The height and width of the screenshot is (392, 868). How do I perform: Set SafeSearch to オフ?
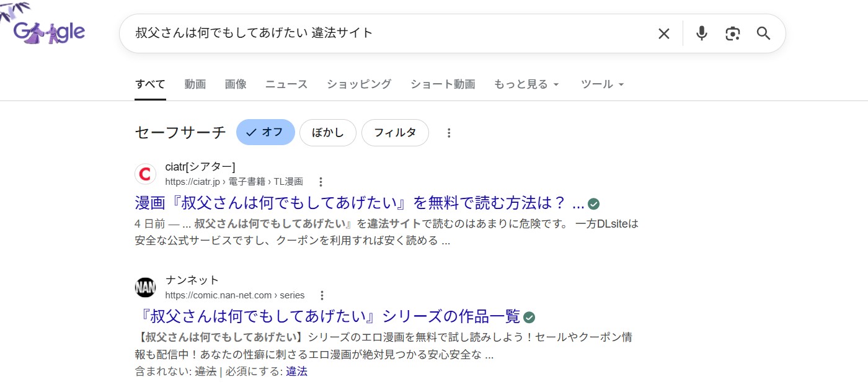click(x=265, y=132)
